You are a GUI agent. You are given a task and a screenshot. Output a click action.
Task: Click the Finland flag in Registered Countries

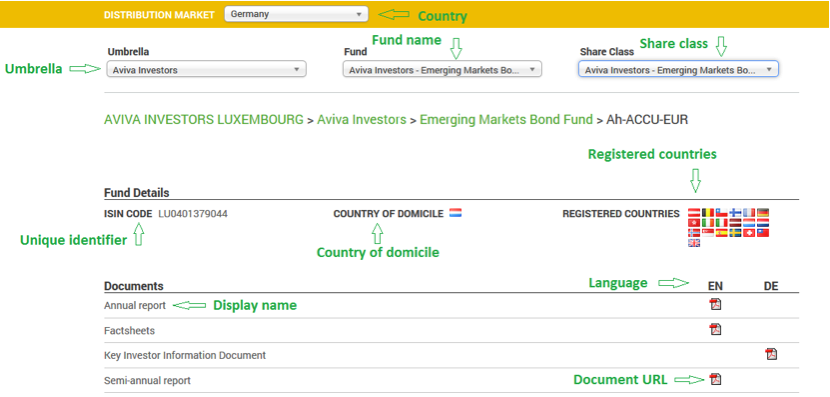point(735,212)
